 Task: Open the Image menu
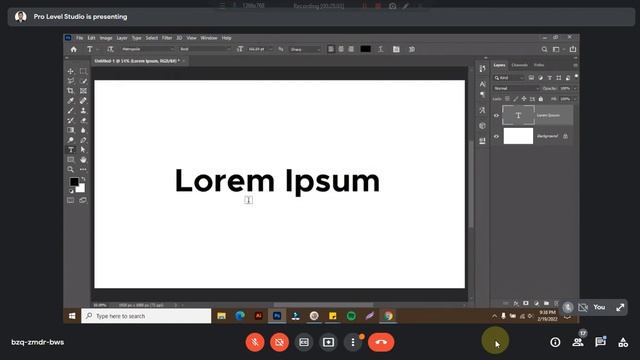point(106,38)
